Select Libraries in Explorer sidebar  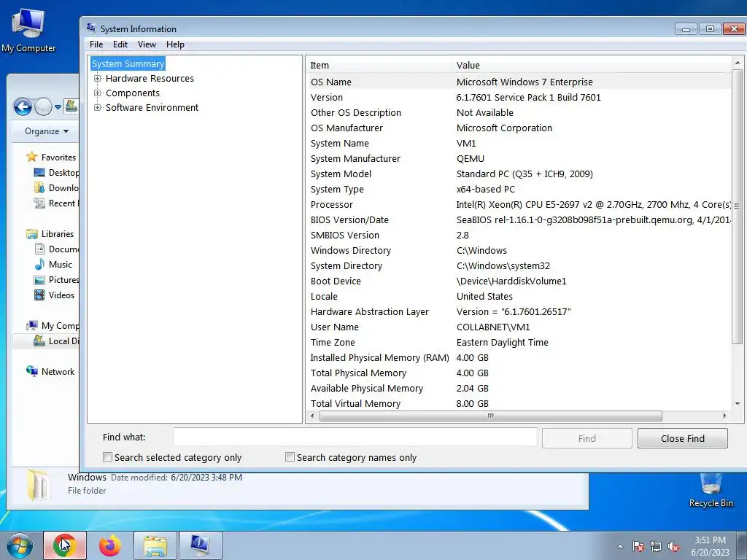(x=50, y=234)
